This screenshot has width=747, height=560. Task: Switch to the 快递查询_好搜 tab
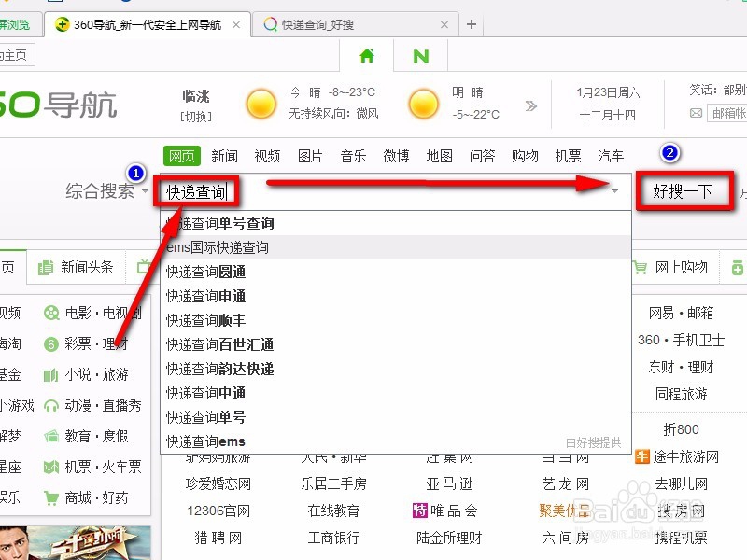(x=355, y=25)
